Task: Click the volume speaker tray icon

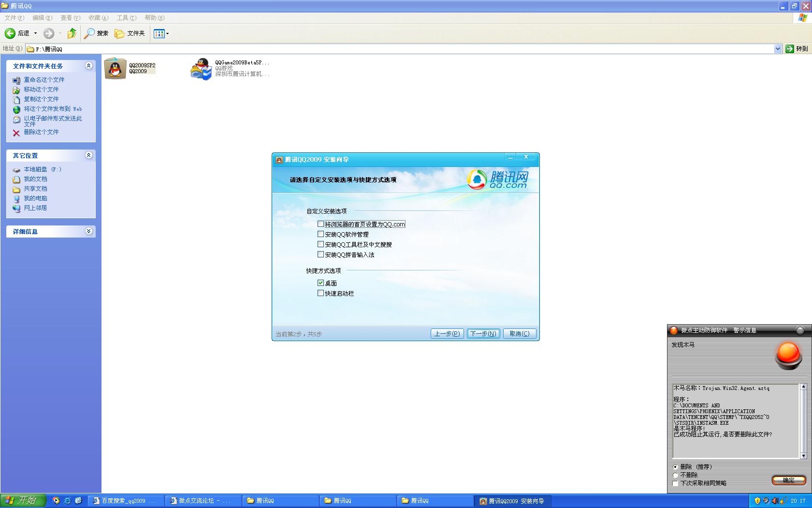Action: point(775,501)
